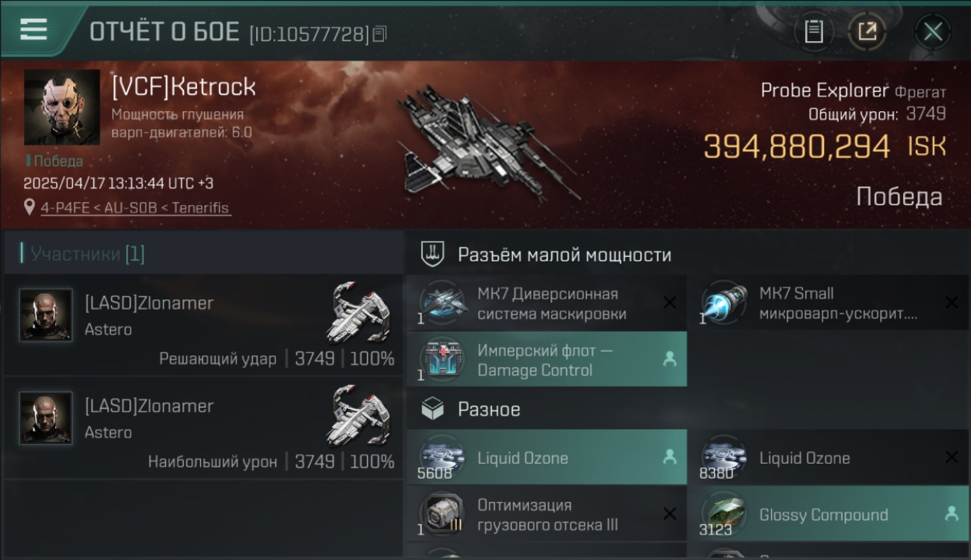This screenshot has width=971, height=560.
Task: Open the hamburger main menu
Action: [34, 30]
